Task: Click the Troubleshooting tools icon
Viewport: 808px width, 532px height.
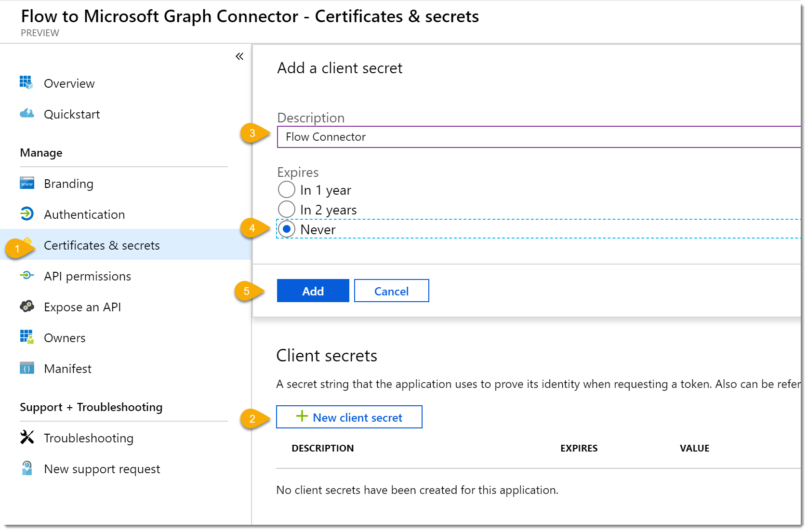Action: pos(27,437)
